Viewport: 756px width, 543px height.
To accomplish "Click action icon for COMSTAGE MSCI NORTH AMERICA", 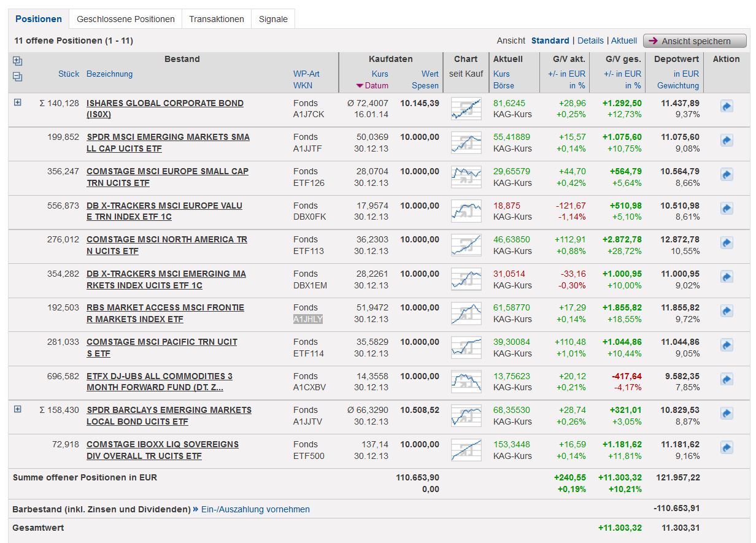I will (x=727, y=243).
